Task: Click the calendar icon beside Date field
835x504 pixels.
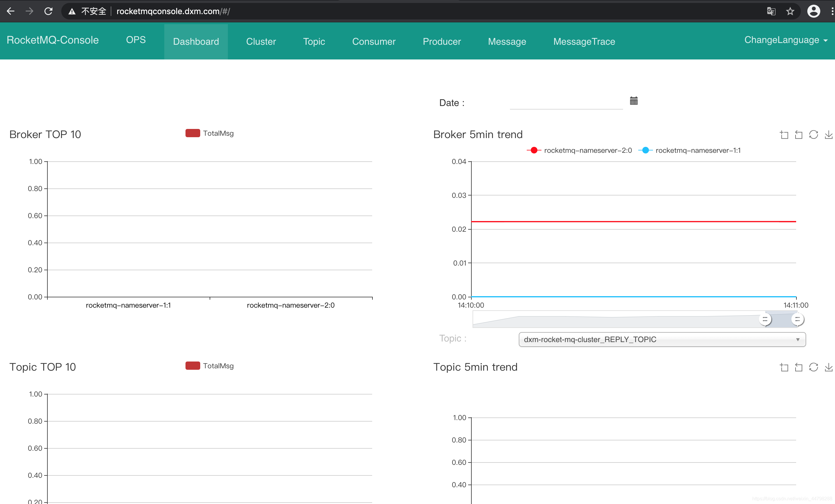Action: click(633, 101)
